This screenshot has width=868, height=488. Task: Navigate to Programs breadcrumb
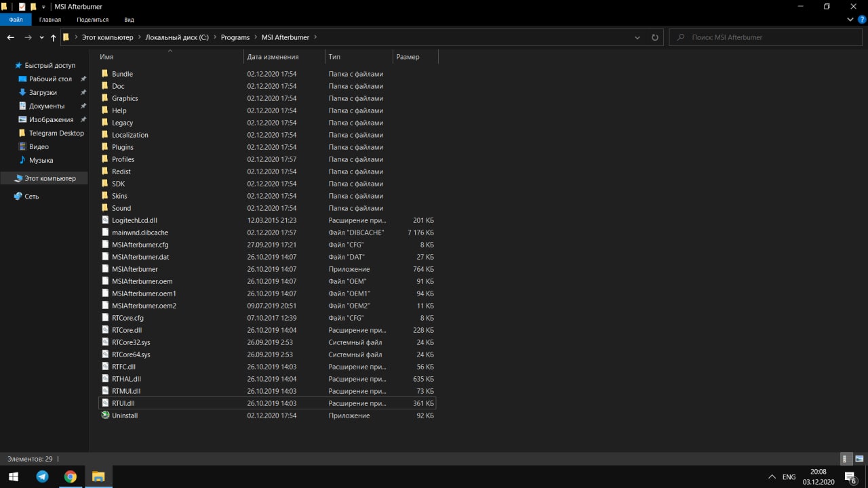(235, 37)
